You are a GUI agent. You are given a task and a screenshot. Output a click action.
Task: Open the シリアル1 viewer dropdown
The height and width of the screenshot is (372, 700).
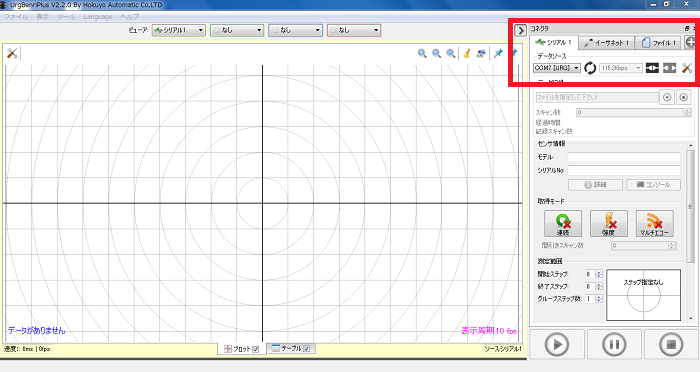[179, 30]
